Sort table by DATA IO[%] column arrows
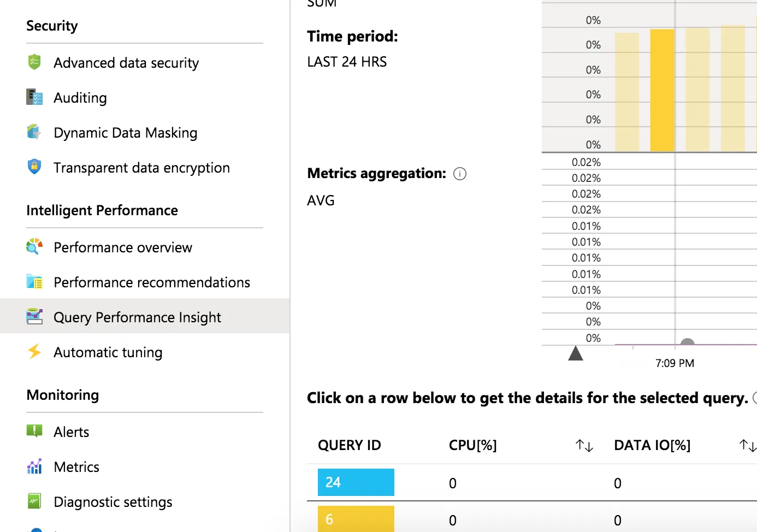 pos(747,446)
